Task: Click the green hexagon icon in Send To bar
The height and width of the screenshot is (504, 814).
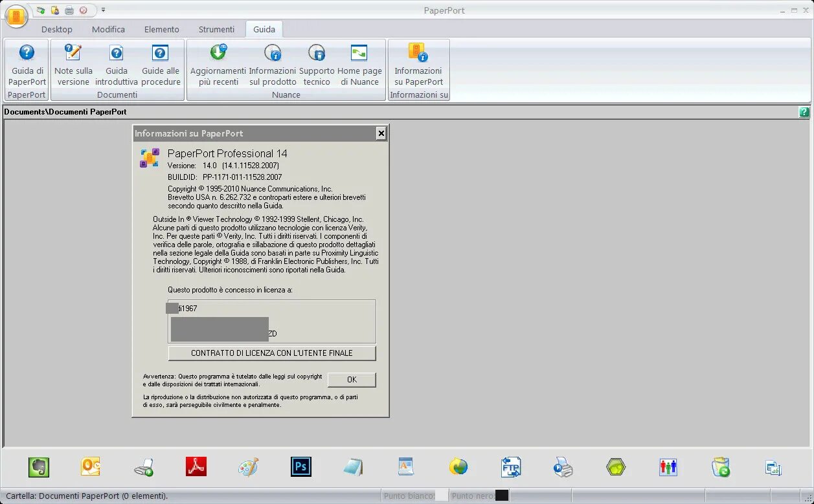Action: 616,467
